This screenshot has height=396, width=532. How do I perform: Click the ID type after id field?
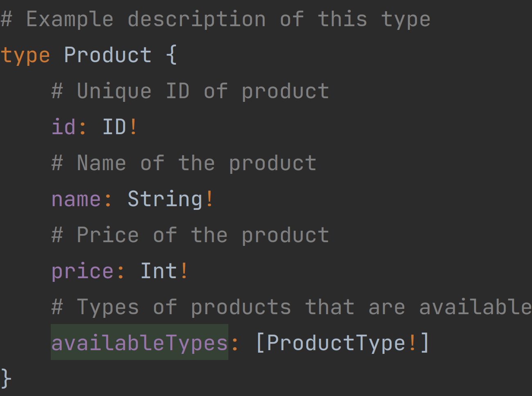click(x=114, y=127)
